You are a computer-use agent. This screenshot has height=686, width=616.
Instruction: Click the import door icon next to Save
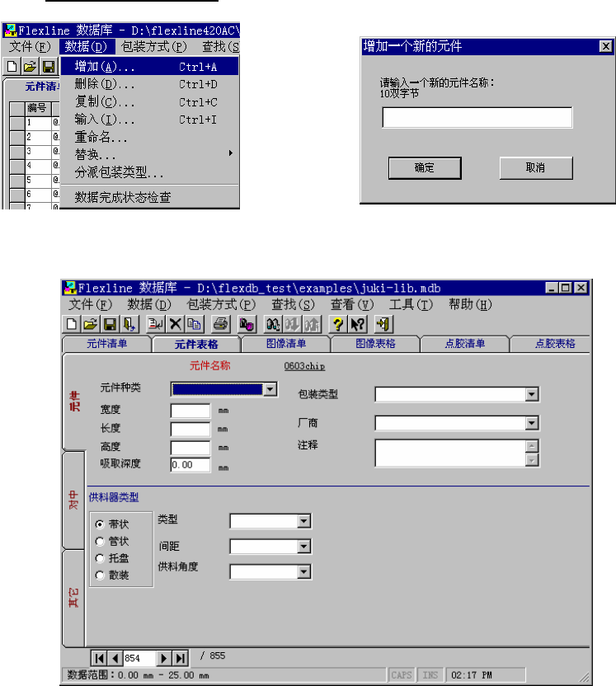pyautogui.click(x=129, y=324)
